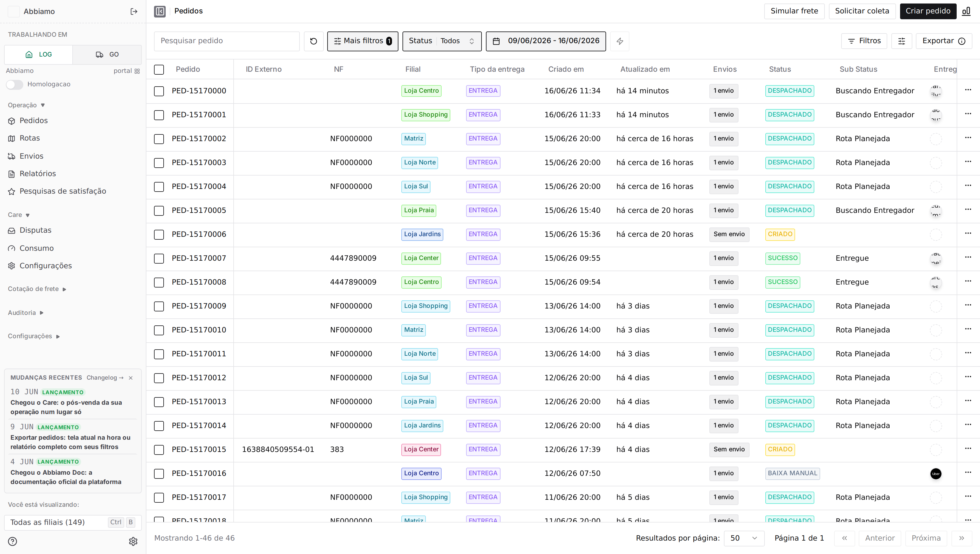The height and width of the screenshot is (554, 980).
Task: Click the BAIXA MANUAL status badge
Action: point(792,474)
